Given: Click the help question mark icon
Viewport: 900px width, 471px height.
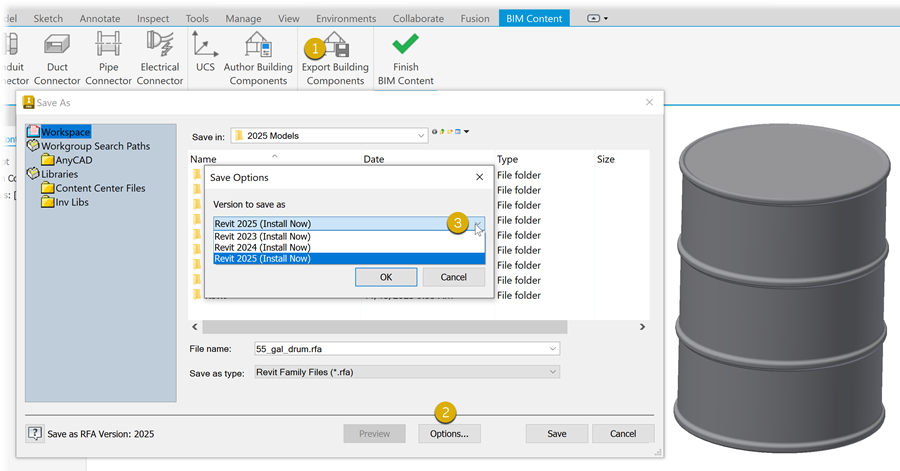Looking at the screenshot, I should (x=35, y=434).
